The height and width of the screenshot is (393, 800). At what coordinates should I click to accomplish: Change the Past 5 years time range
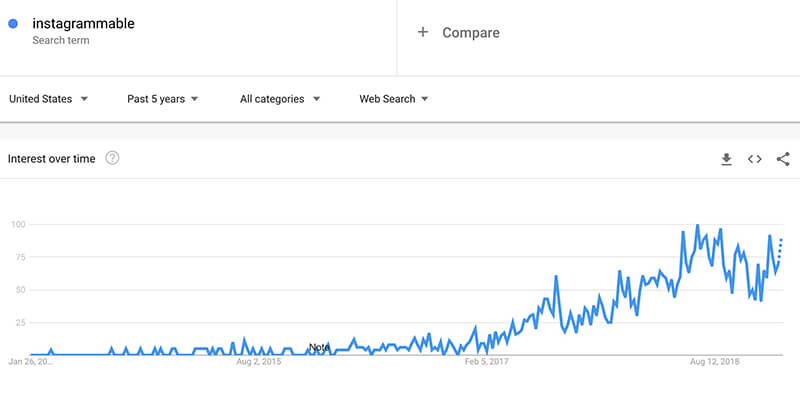162,99
